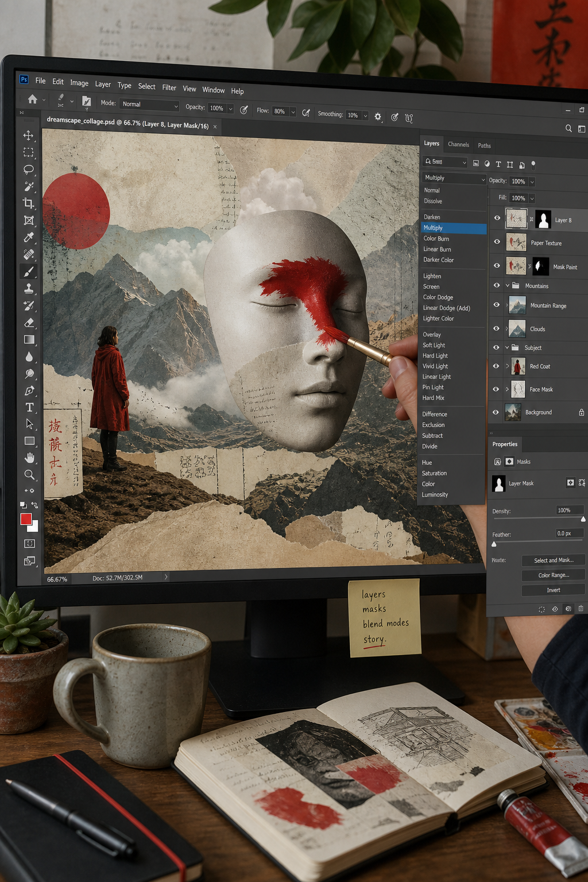The height and width of the screenshot is (882, 588).
Task: Click the red foreground color swatch
Action: [x=26, y=519]
